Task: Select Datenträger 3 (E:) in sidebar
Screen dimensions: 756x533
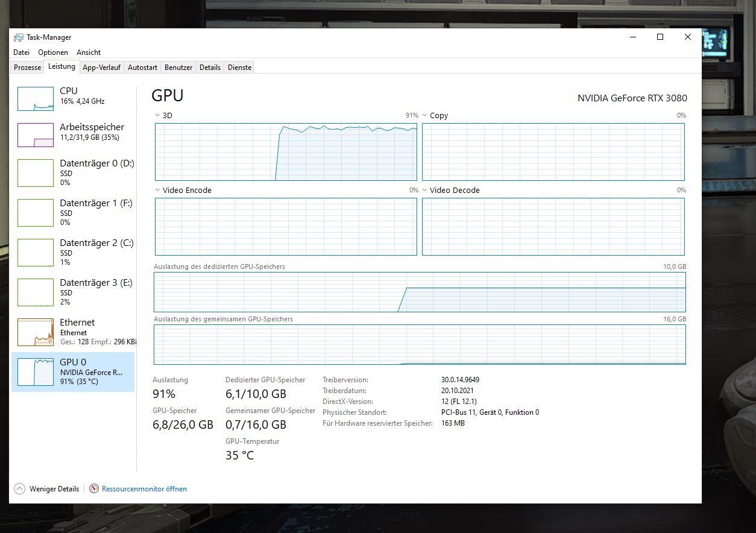Action: (73, 292)
